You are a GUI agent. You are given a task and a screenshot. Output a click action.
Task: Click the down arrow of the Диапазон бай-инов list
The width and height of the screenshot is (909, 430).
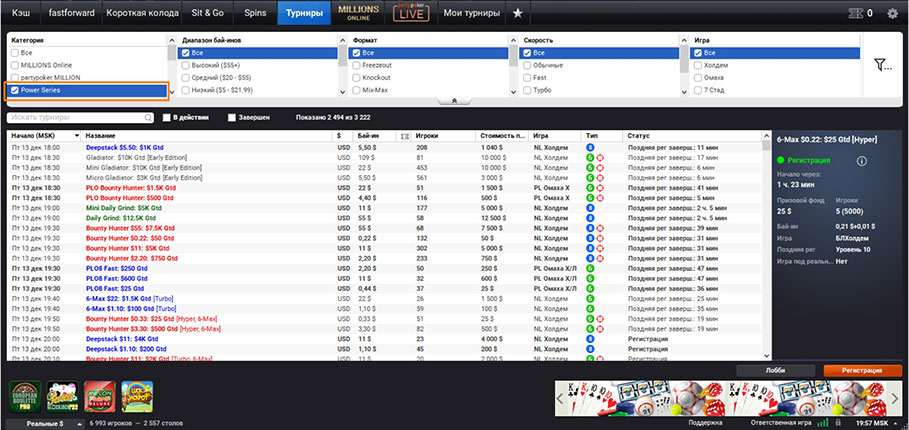[x=343, y=91]
